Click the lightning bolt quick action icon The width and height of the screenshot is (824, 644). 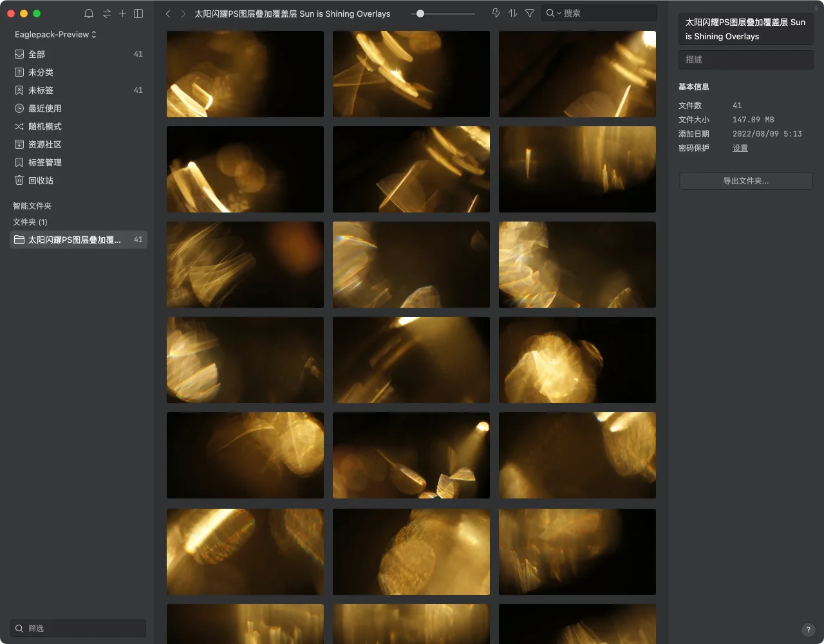pos(496,13)
